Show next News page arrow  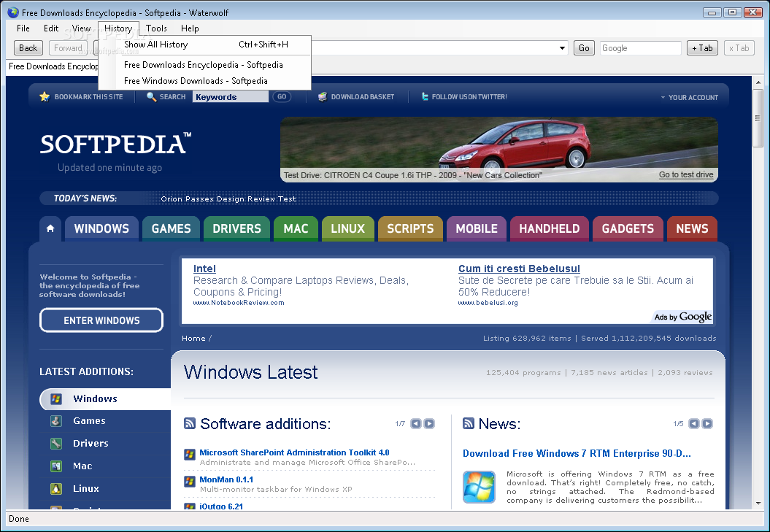707,423
